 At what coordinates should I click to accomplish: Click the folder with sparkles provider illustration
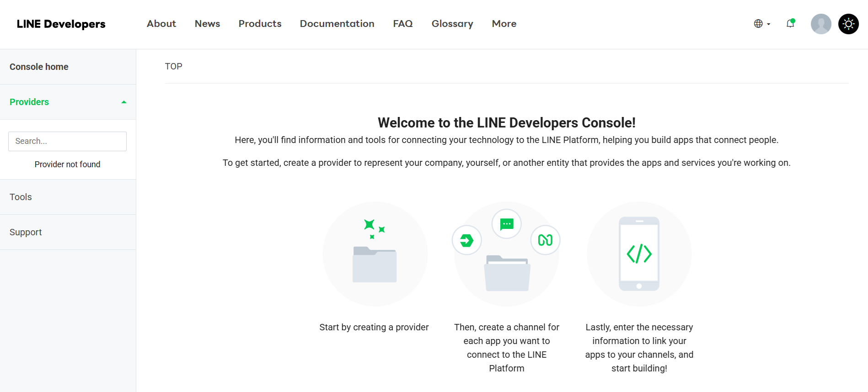click(x=375, y=254)
